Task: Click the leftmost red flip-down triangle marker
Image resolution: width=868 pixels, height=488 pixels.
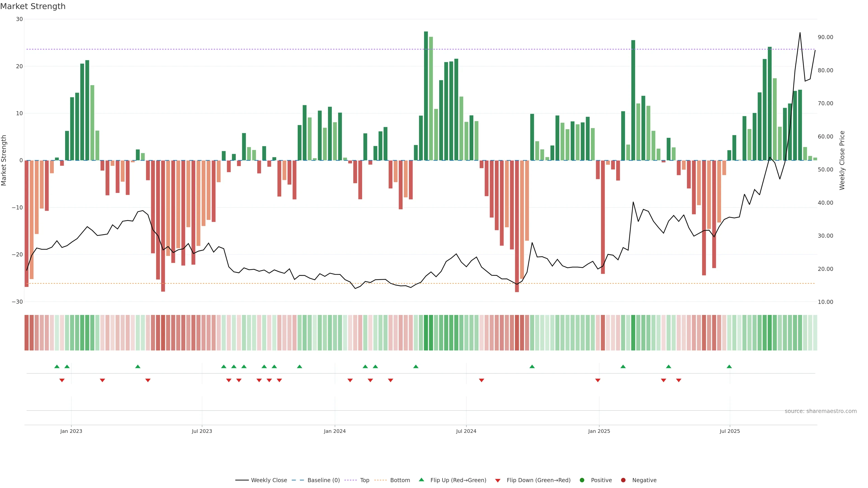Action: pyautogui.click(x=62, y=380)
